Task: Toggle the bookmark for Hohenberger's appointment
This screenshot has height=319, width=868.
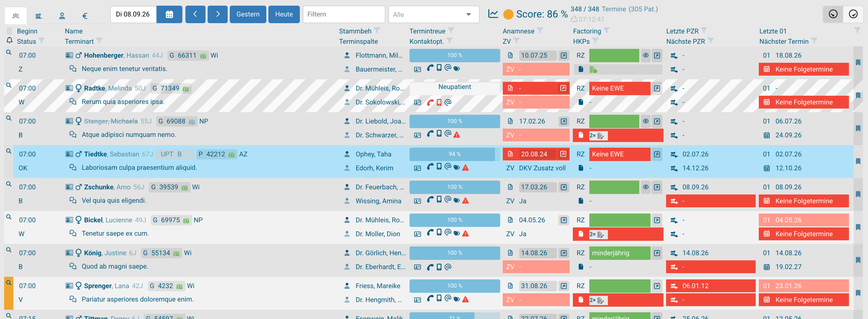Action: 858,62
